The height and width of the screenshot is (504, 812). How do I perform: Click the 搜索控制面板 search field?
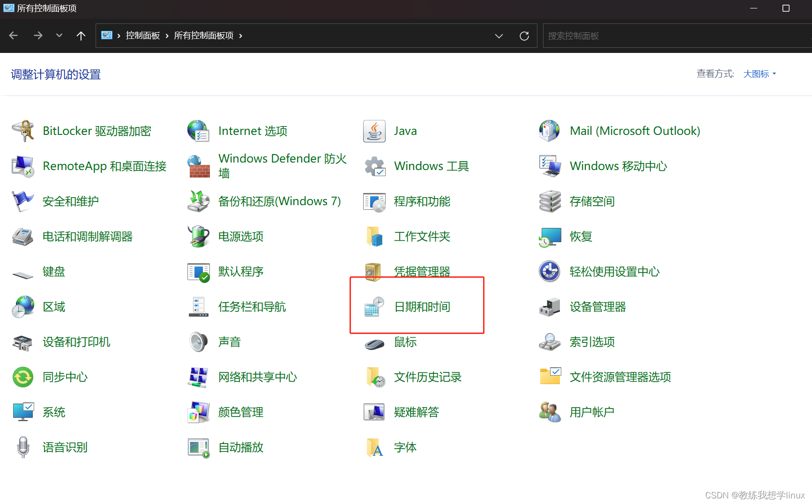point(678,36)
